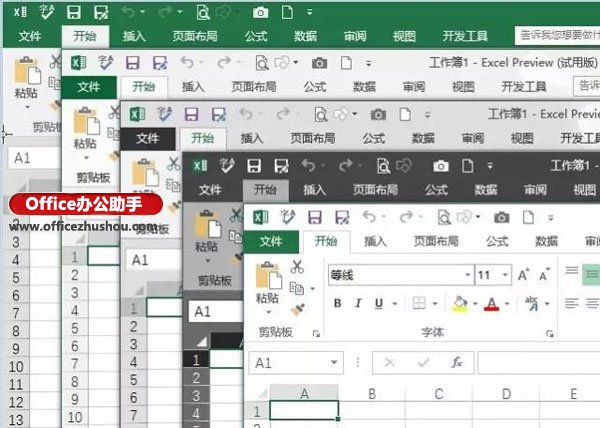Click the formula bar input in front window
Image resolution: width=600 pixels, height=428 pixels.
(539, 362)
